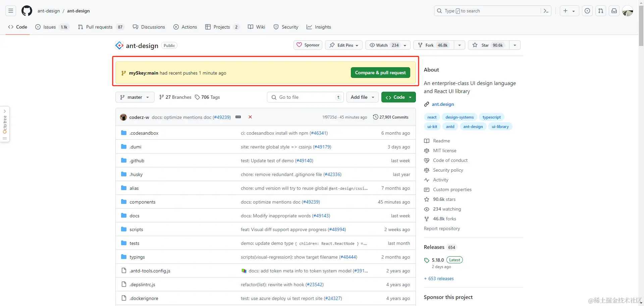Click coderz-w author avatar
Screen dimensions: 644x306
coord(123,117)
